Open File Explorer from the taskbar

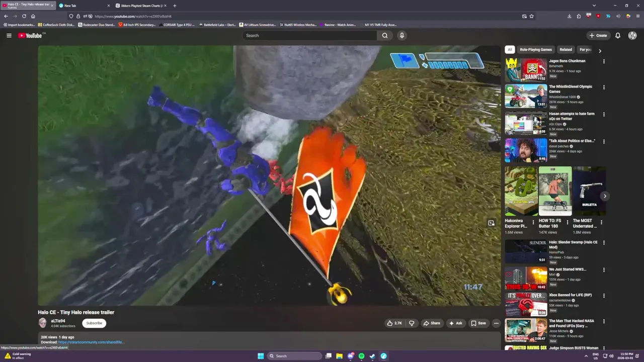(340, 356)
